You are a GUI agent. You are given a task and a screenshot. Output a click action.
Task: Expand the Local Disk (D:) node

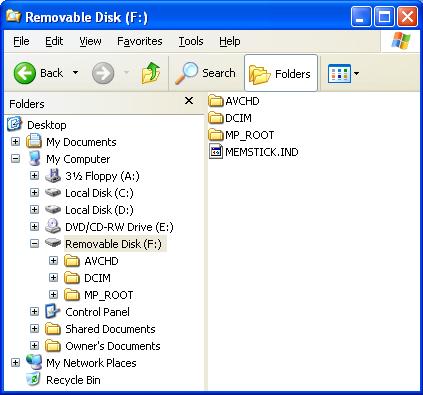(x=34, y=209)
